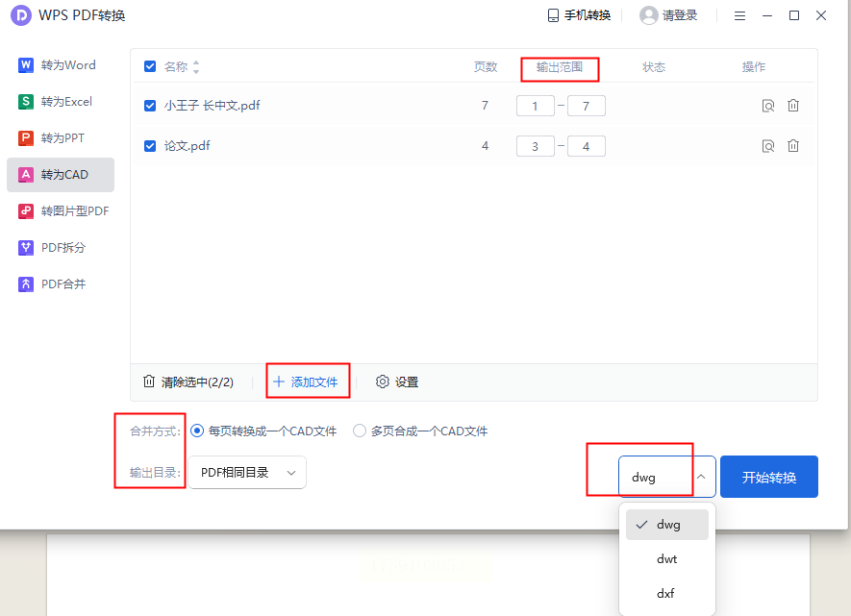Viewport: 851px width, 616px height.
Task: Delete 小王子 长中文.pdf from list
Action: [x=793, y=105]
